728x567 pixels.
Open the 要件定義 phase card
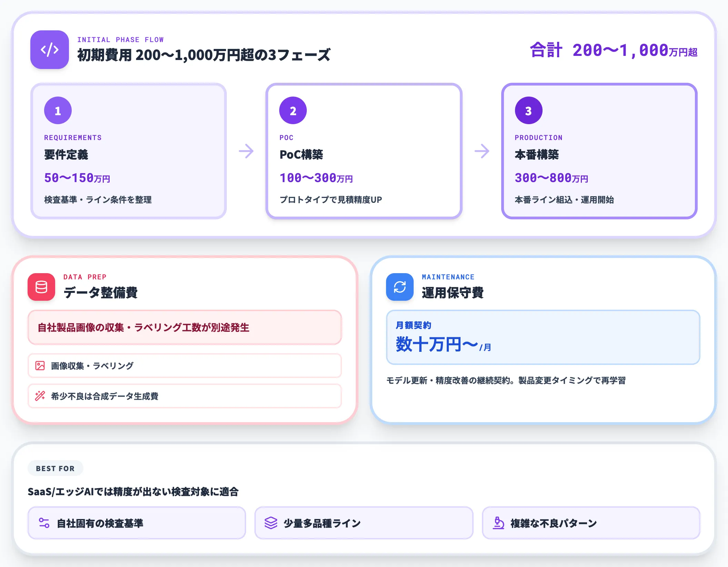tap(129, 150)
